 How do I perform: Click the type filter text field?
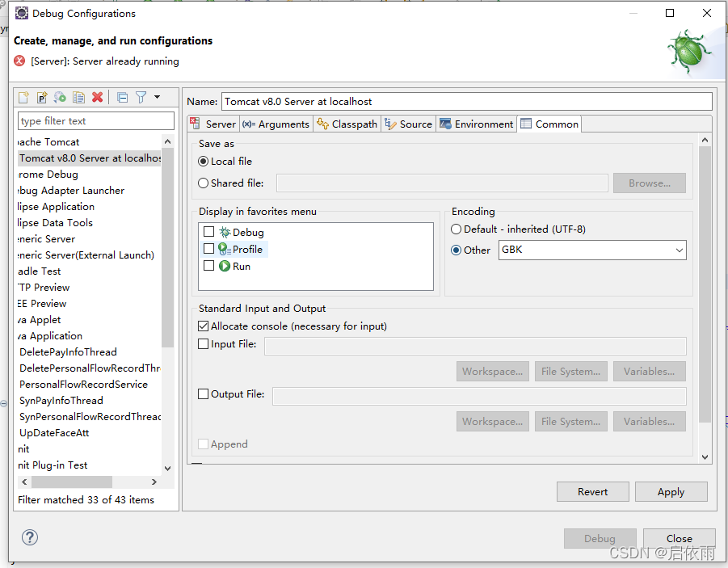(96, 120)
